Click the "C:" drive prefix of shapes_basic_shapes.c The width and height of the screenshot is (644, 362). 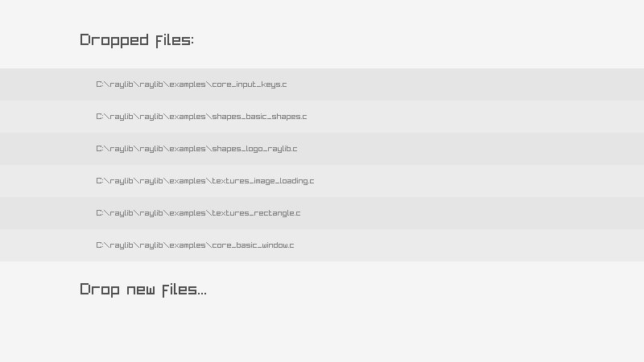pos(101,117)
